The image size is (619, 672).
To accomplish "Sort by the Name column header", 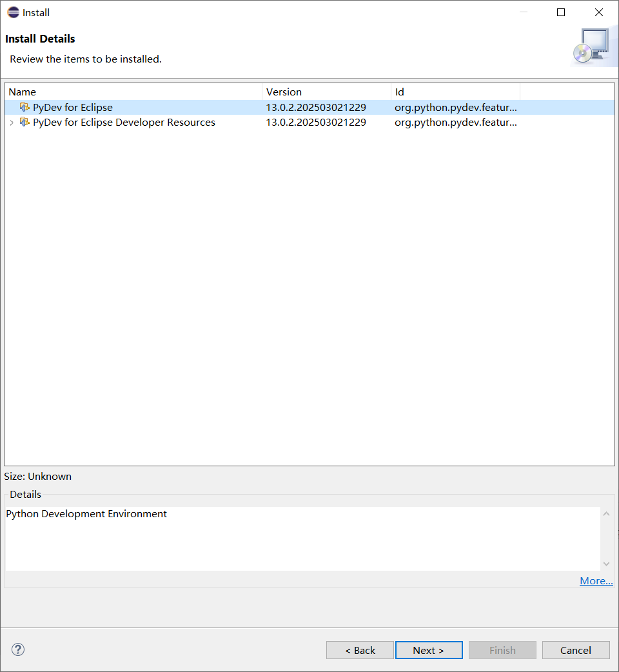I will (x=133, y=92).
